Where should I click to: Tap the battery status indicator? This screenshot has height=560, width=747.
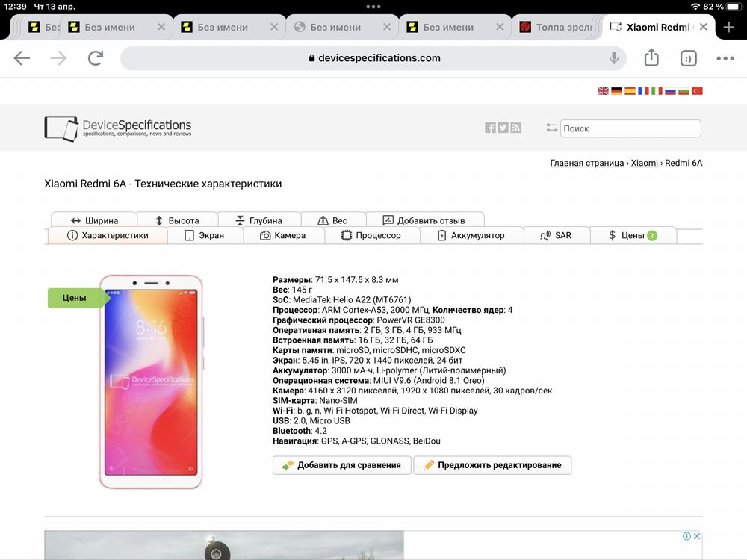click(x=734, y=7)
